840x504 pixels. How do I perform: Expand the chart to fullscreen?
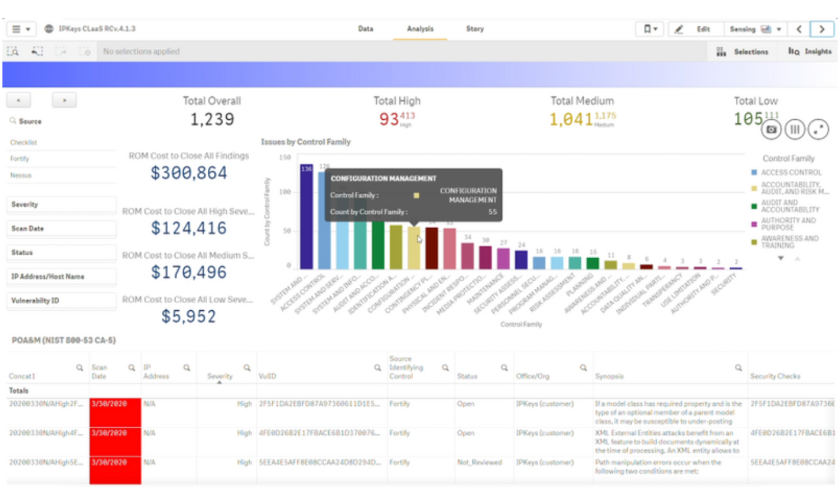[818, 129]
